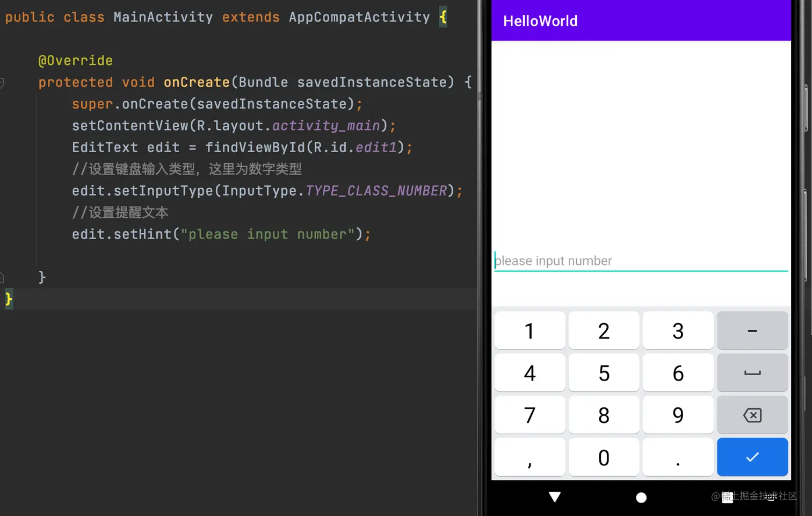Tap the space bar key
This screenshot has height=516, width=812.
[x=752, y=372]
